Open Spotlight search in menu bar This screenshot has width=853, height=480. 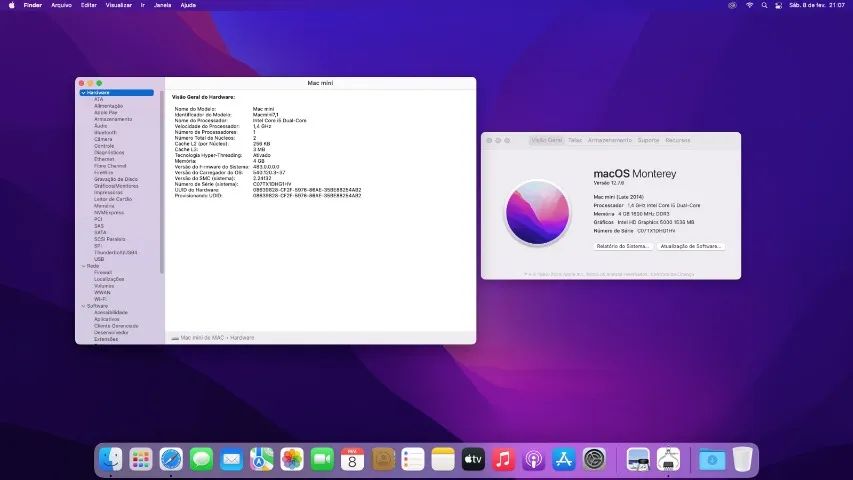pos(764,5)
